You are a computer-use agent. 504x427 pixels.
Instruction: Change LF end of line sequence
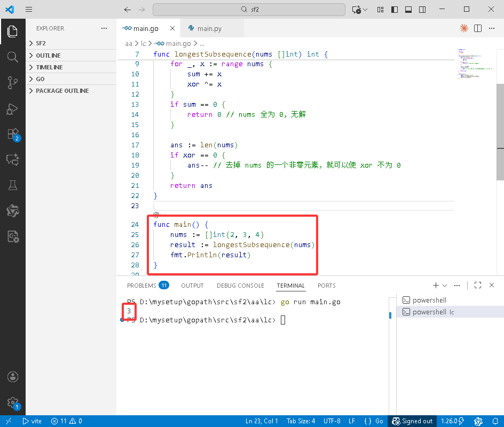(x=352, y=421)
